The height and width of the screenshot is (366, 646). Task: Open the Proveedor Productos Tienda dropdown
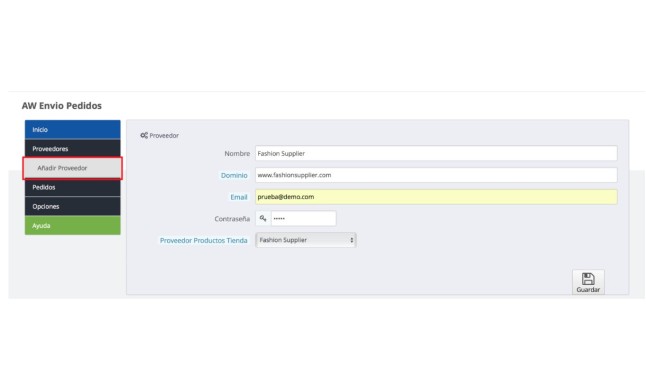[306, 240]
